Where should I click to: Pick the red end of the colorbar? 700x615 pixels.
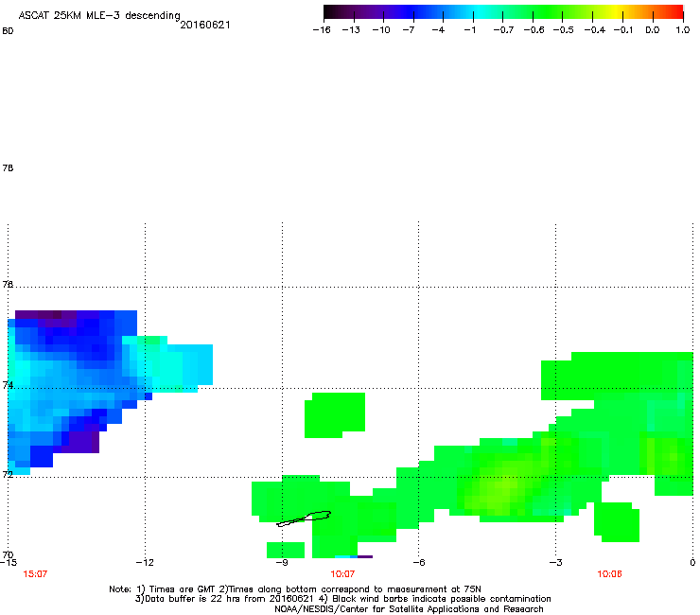tap(676, 12)
